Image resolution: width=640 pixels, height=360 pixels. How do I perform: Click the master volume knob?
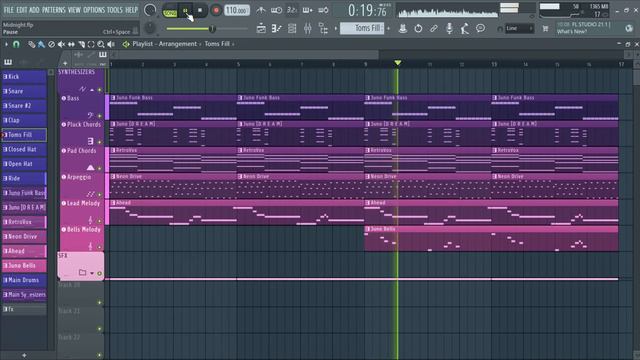coord(150,10)
